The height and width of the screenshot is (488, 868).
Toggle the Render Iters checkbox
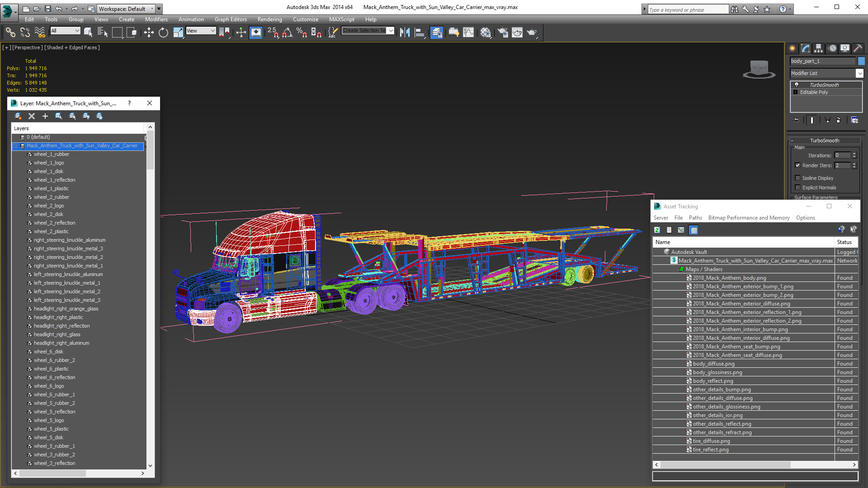tap(797, 165)
